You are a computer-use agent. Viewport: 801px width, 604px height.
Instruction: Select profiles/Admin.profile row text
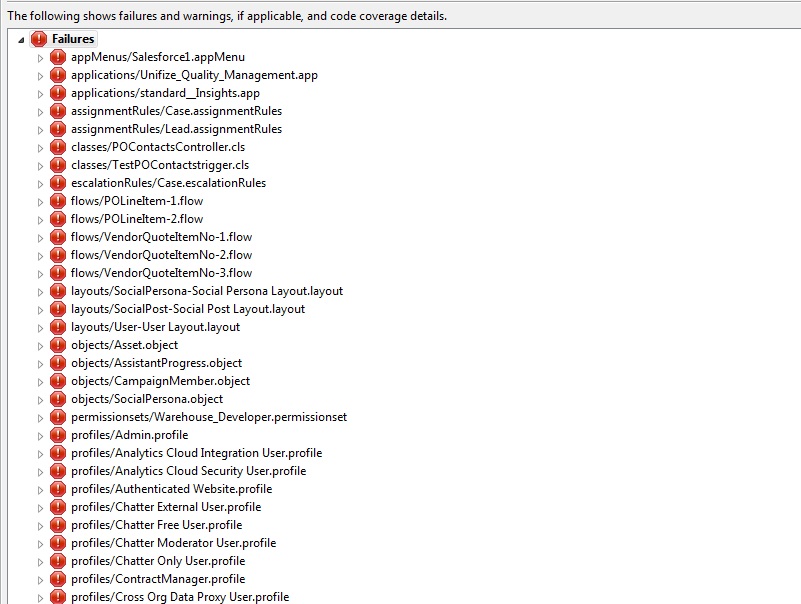pos(130,435)
